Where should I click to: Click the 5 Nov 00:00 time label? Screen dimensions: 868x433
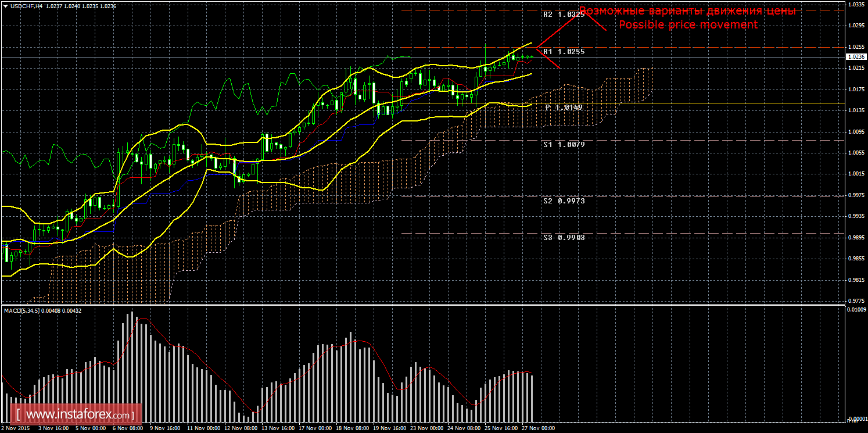pyautogui.click(x=89, y=428)
